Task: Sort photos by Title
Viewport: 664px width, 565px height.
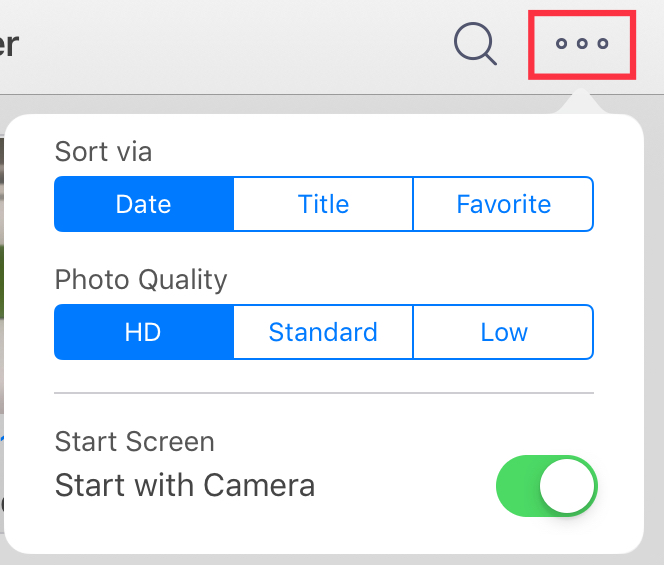Action: click(323, 204)
